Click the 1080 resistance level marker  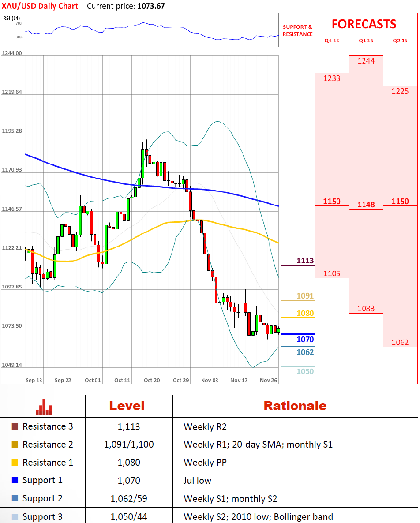click(305, 313)
